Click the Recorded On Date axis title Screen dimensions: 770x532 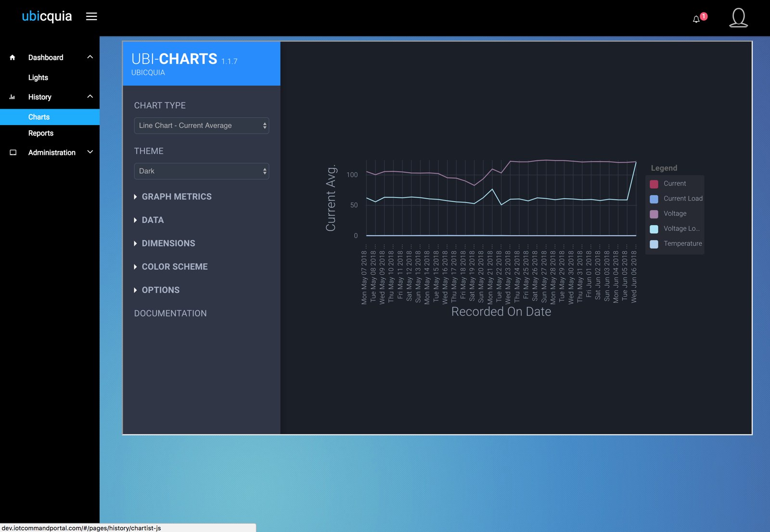(x=501, y=312)
